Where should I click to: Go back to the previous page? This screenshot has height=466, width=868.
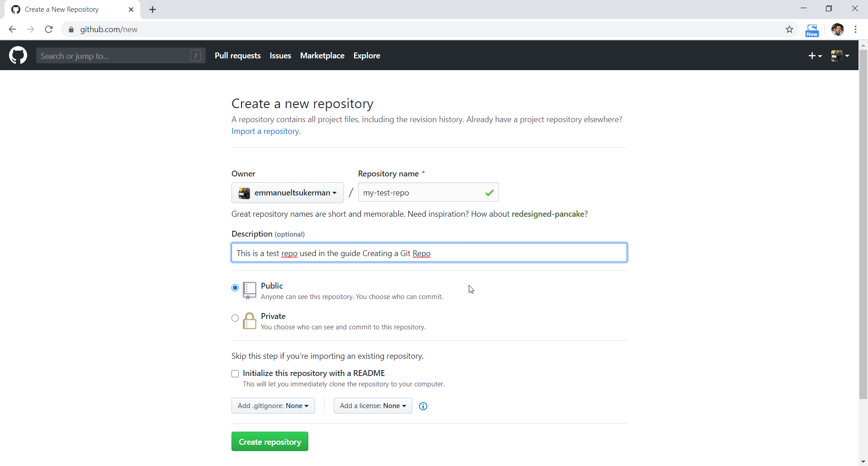coord(13,29)
